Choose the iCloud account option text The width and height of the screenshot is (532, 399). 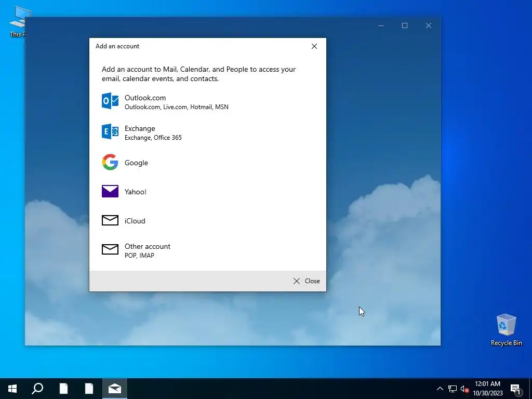(135, 221)
